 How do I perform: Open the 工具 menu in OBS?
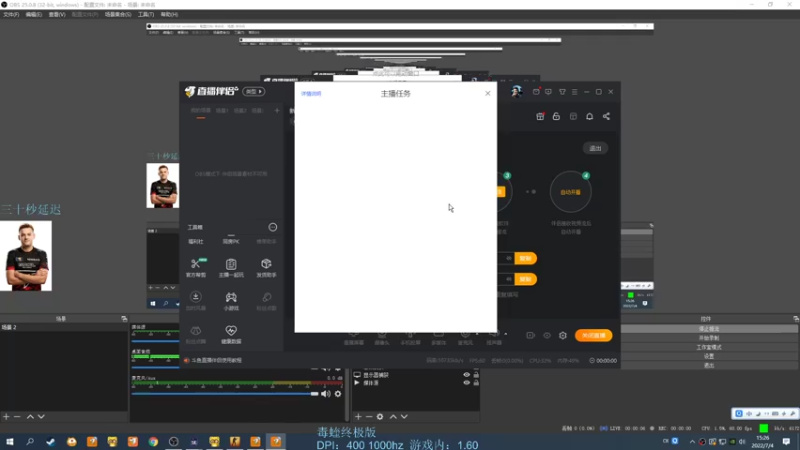click(145, 14)
